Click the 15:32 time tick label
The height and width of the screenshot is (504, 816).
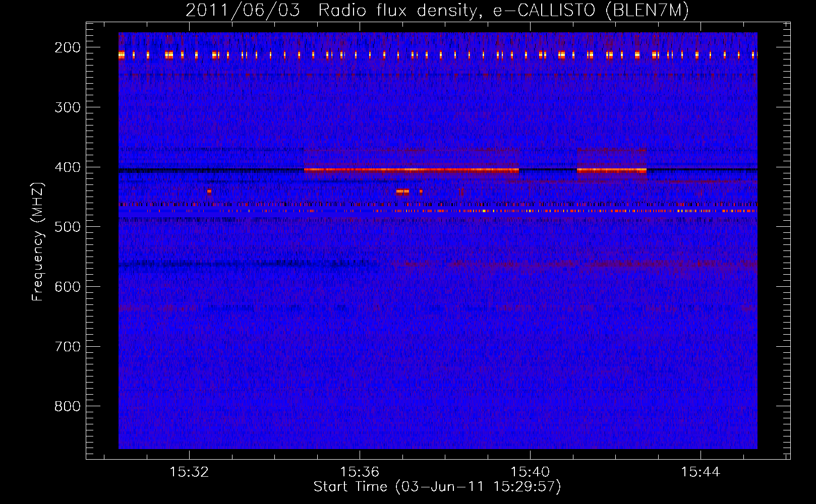[x=189, y=472]
